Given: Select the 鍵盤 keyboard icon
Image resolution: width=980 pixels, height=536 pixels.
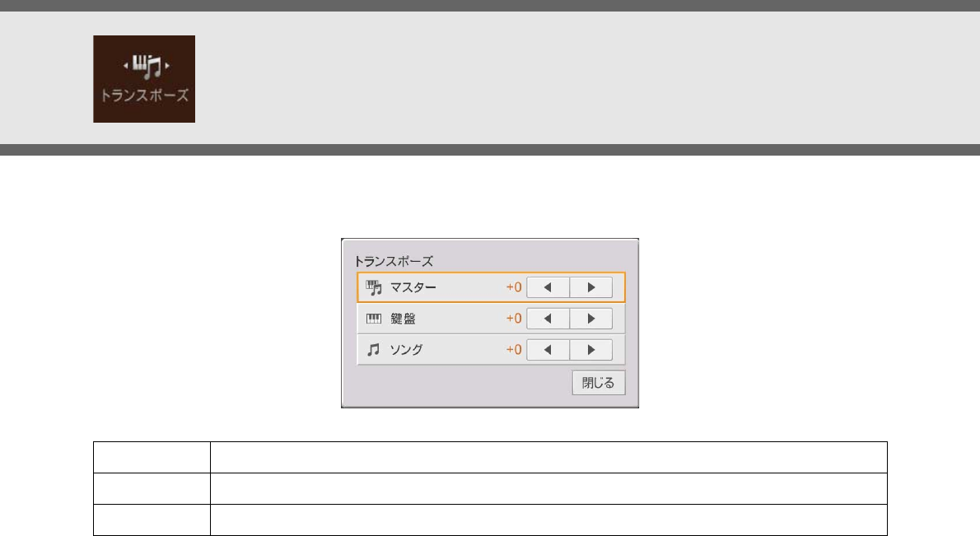Looking at the screenshot, I should 374,319.
